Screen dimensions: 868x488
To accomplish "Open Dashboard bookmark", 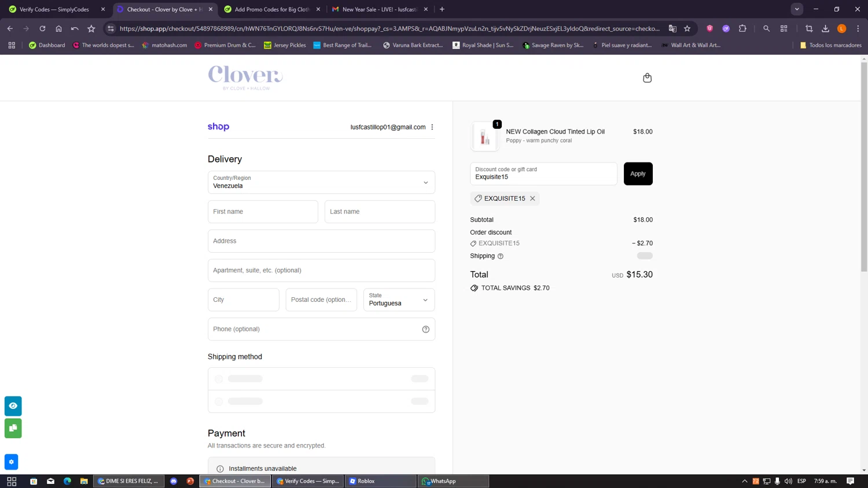I will click(x=47, y=45).
